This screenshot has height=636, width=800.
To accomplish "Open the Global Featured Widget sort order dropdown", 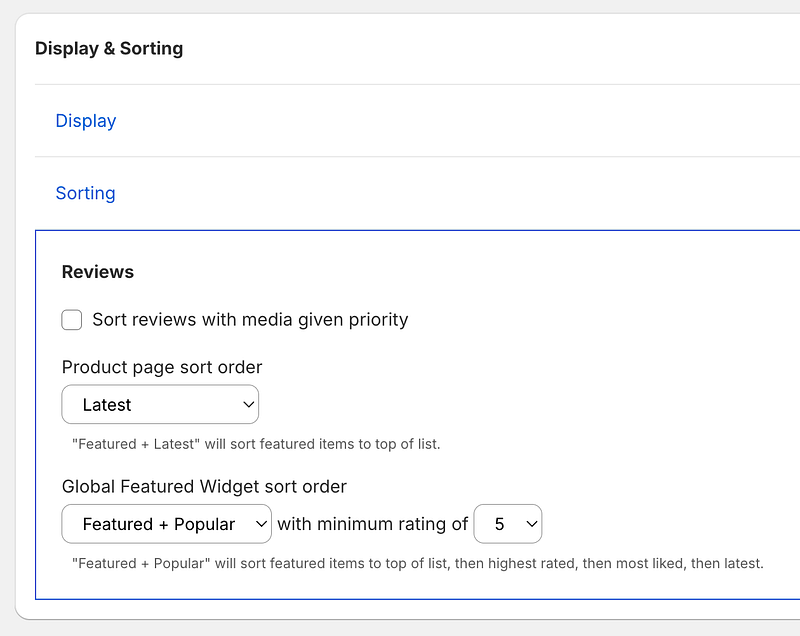I will click(166, 523).
